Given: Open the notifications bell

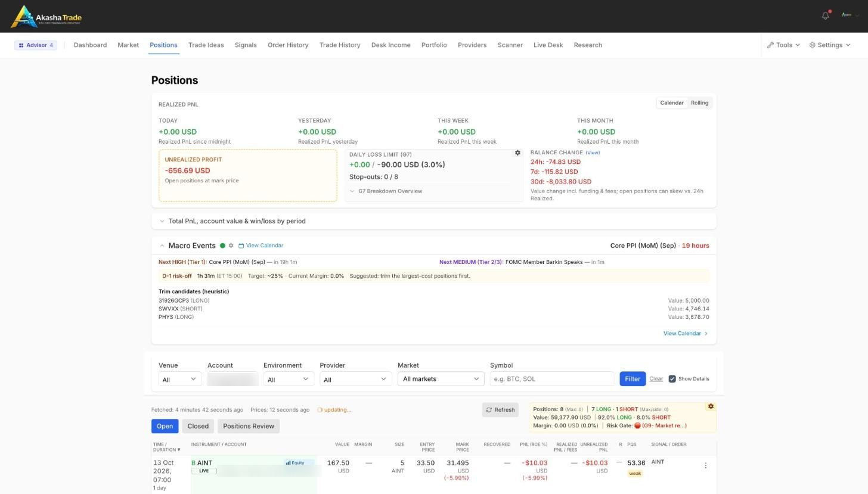Looking at the screenshot, I should [826, 15].
